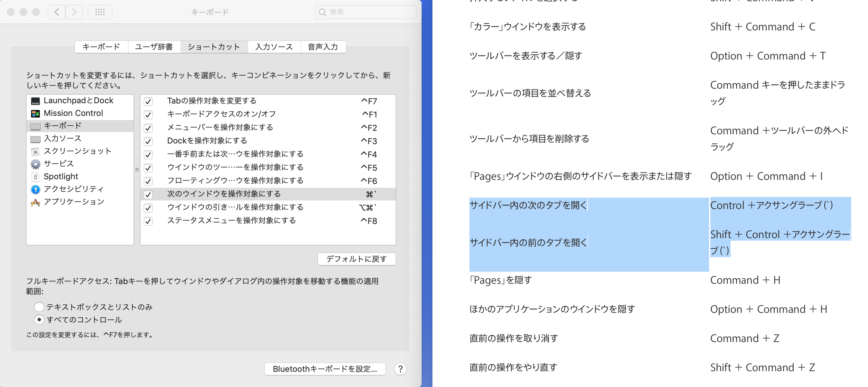Select the スクリーンショット icon in category list

[35, 151]
